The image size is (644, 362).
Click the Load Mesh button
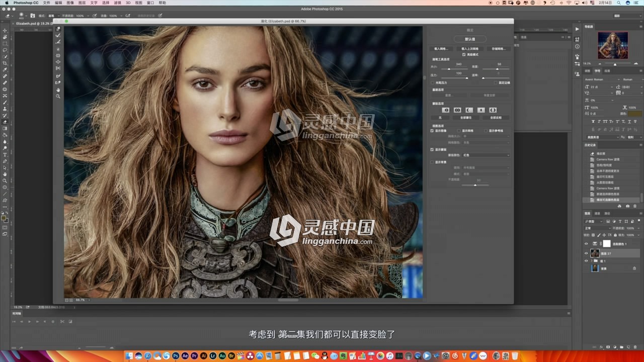(x=441, y=49)
